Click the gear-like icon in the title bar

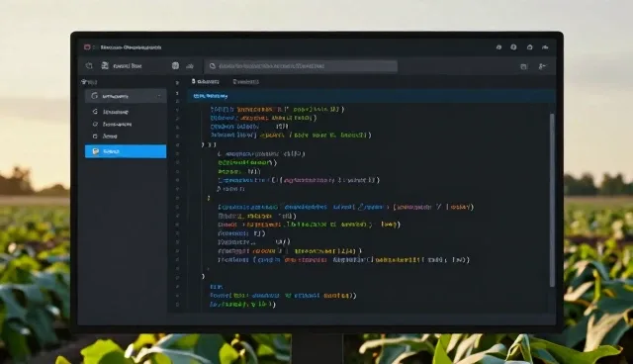coord(498,47)
